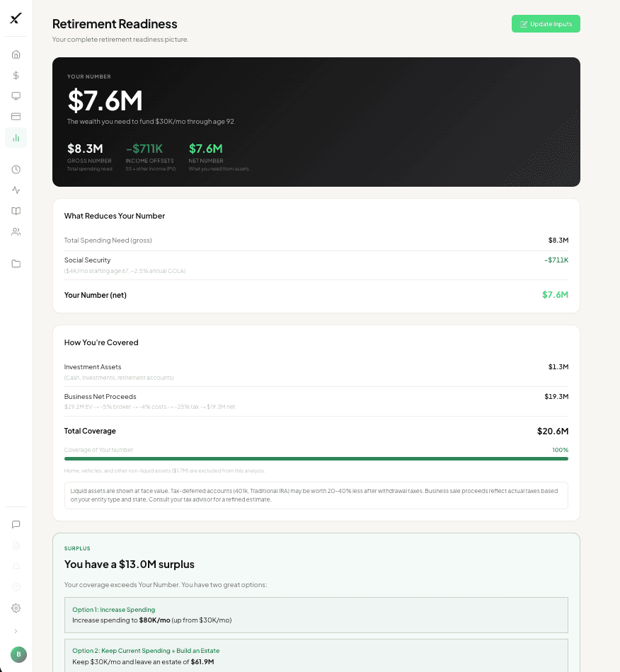Click the activity pulse icon
This screenshot has width=620, height=672.
pos(16,190)
